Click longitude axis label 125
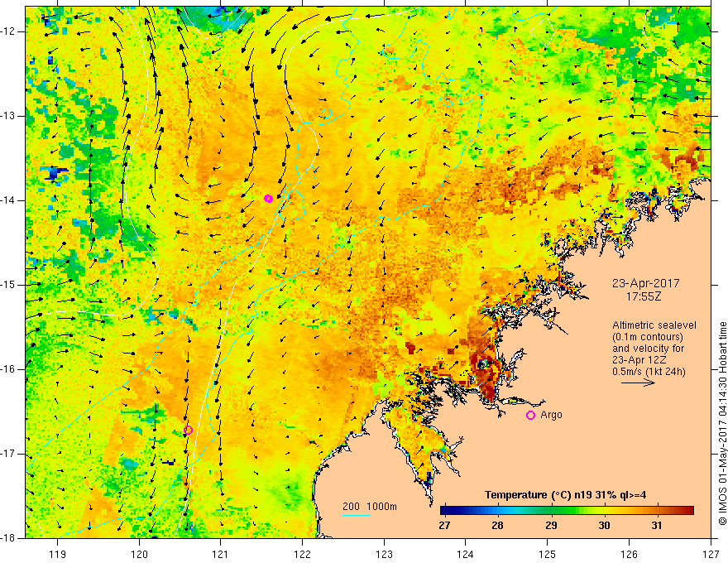This screenshot has width=728, height=563. point(548,554)
